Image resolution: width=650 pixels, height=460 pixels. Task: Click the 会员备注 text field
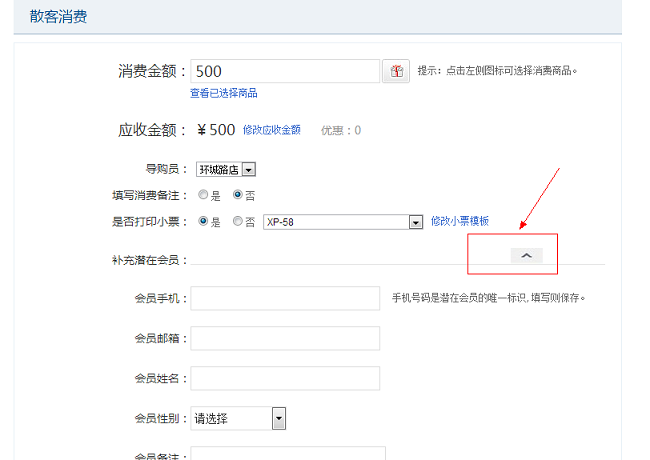pos(288,454)
